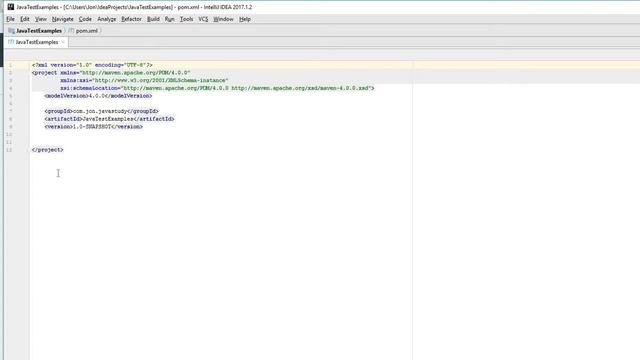Screen dimensions: 640x360
Task: Open the Edit menu
Action: coord(25,19)
